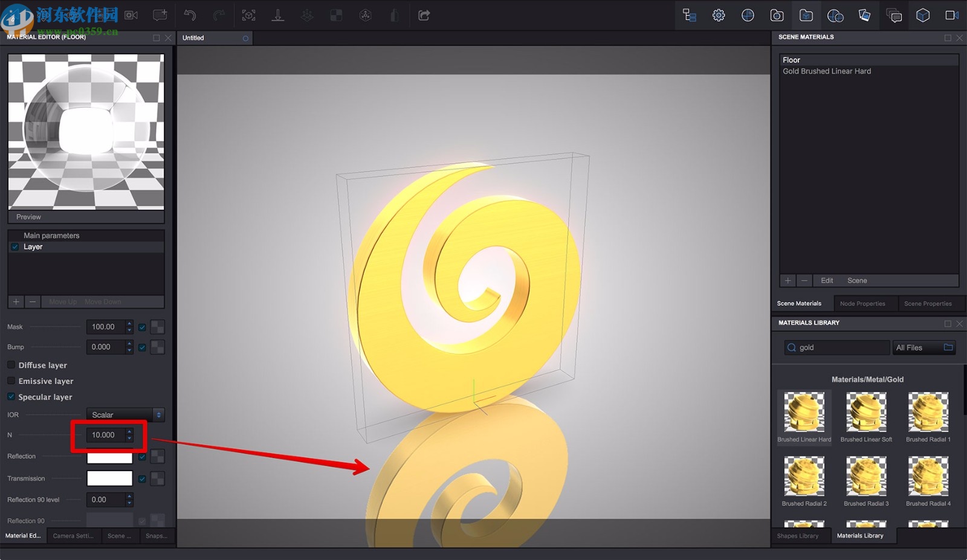Image resolution: width=967 pixels, height=560 pixels.
Task: Enable the Diffuse layer checkbox
Action: (11, 365)
